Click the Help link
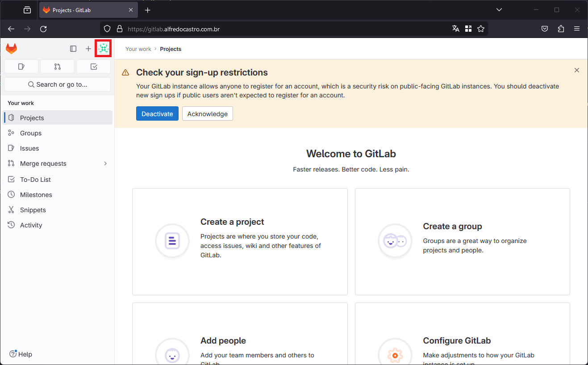This screenshot has width=588, height=365. point(21,354)
